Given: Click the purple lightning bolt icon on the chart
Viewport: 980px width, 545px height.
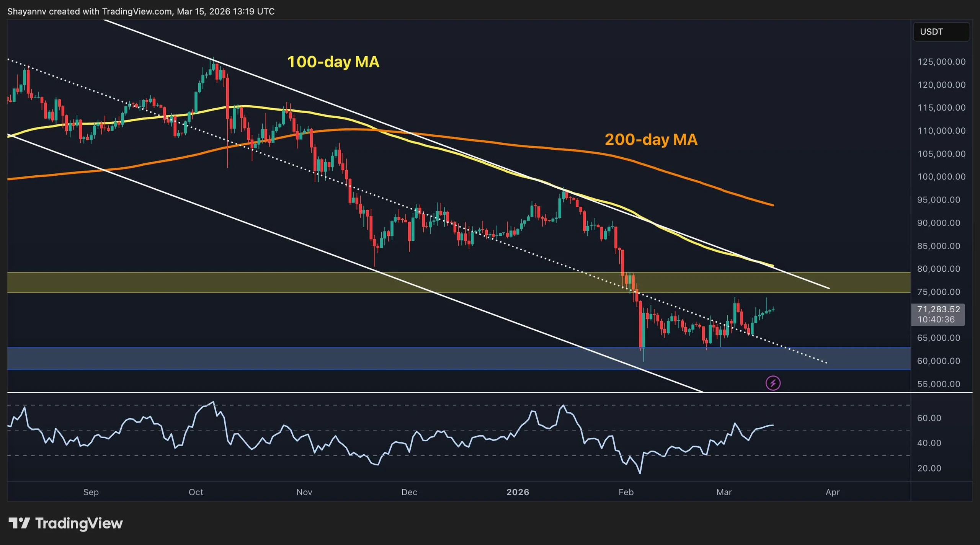Looking at the screenshot, I should [x=774, y=383].
